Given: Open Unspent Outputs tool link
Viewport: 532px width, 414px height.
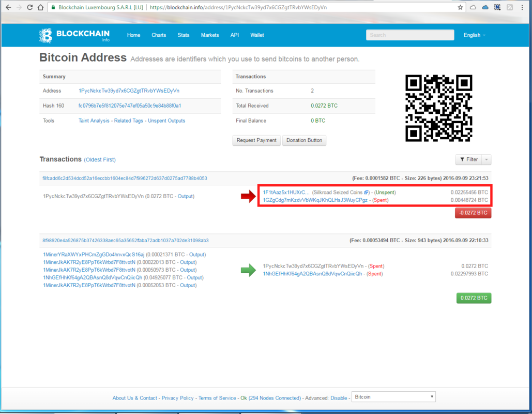Looking at the screenshot, I should pos(166,121).
